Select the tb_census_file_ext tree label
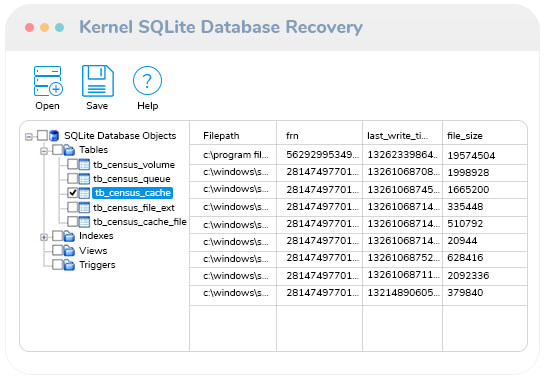The height and width of the screenshot is (380, 545). 134,208
